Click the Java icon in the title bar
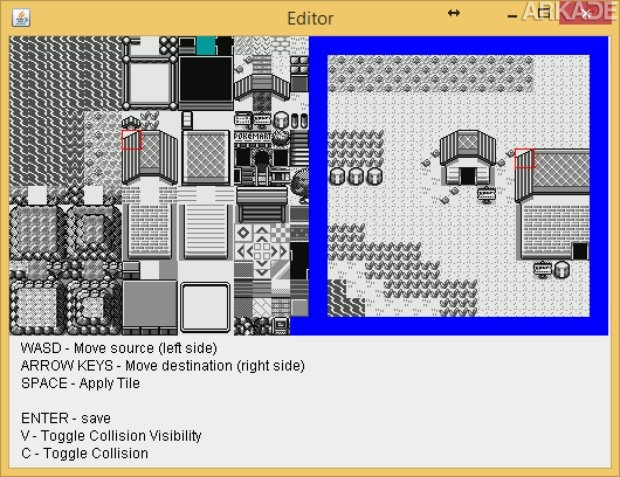The image size is (620, 477). (x=21, y=18)
